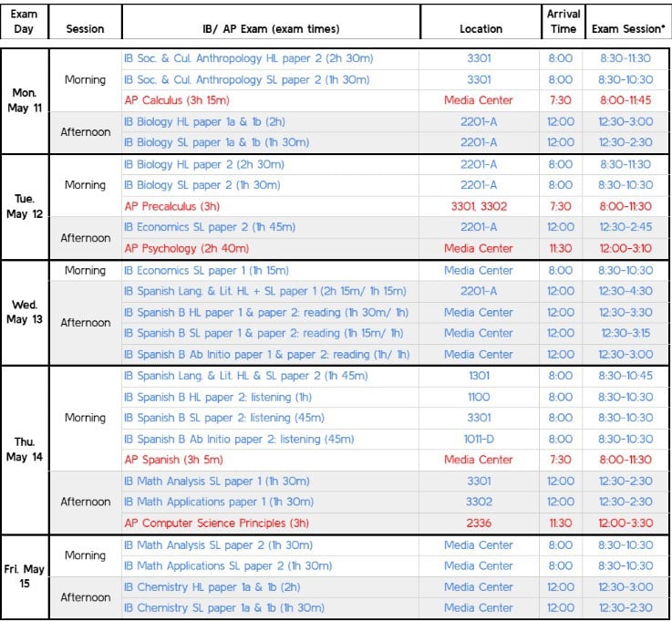The image size is (672, 622).
Task: Click 'AP Precalculus (3h)' exam entry
Action: 171,207
